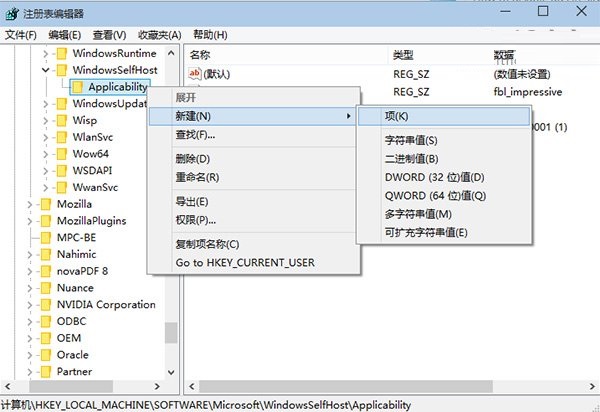This screenshot has height=412, width=600.
Task: Choose 导出(E) in the context menu
Action: point(253,202)
